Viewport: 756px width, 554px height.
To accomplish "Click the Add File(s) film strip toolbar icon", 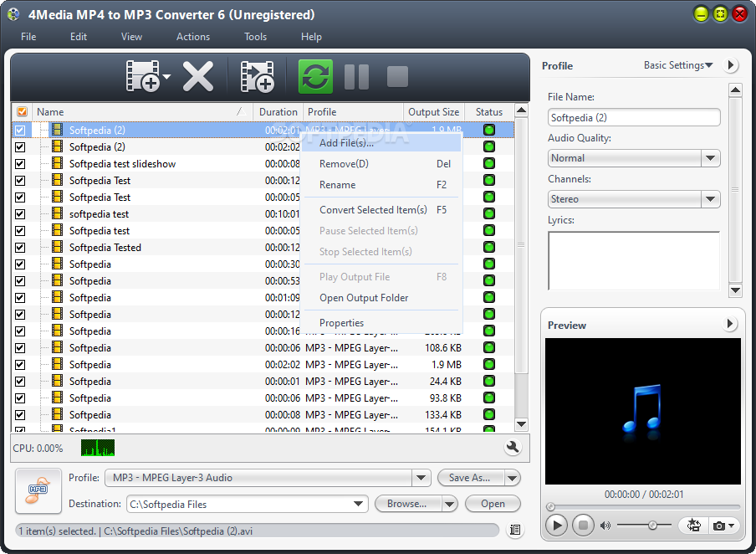I will [x=143, y=76].
